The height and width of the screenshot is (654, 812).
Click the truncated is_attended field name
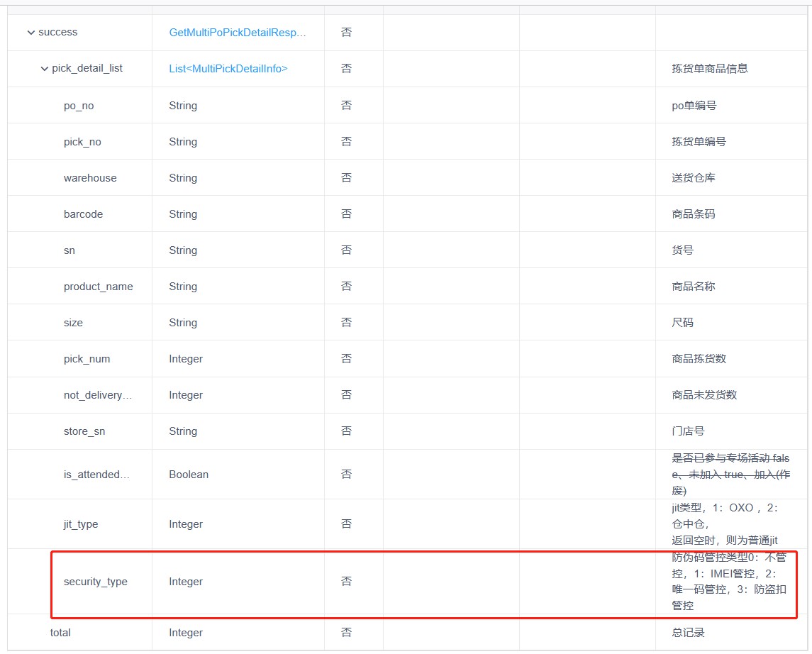coord(96,475)
